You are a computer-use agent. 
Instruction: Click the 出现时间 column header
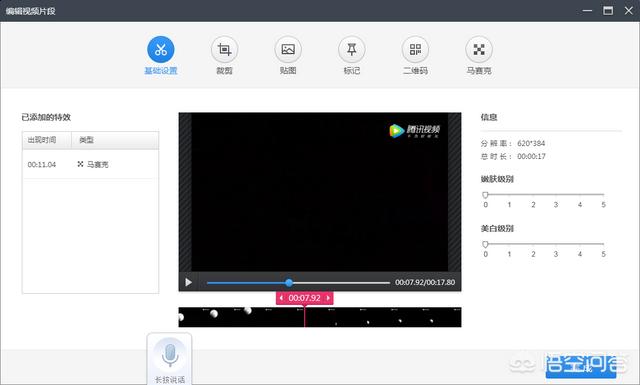tap(47, 140)
